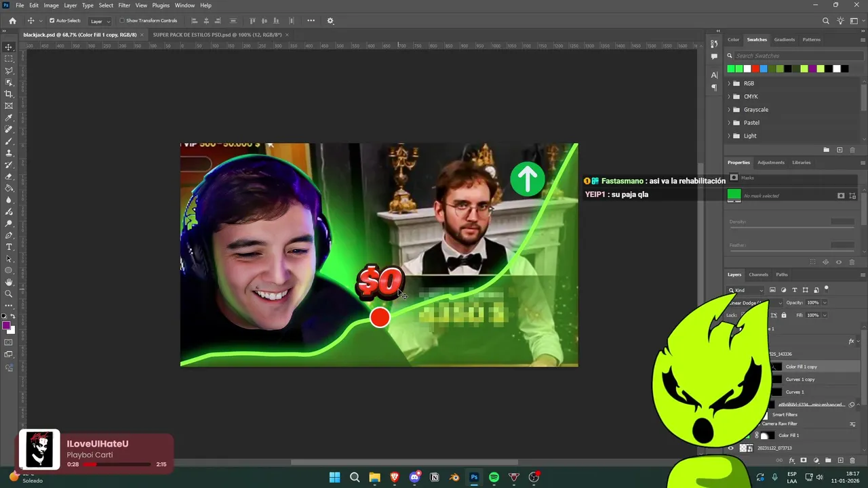Select the Pen tool
Image resolution: width=868 pixels, height=488 pixels.
[9, 235]
